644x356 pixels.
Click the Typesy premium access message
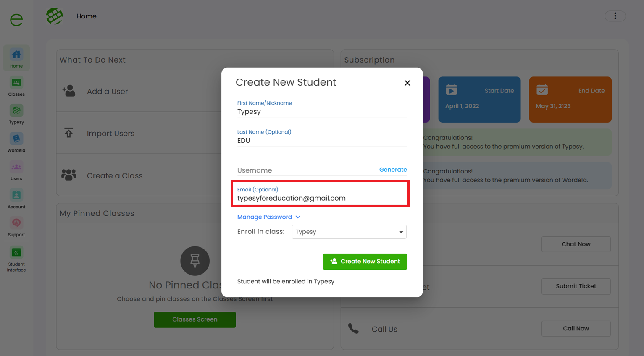503,142
